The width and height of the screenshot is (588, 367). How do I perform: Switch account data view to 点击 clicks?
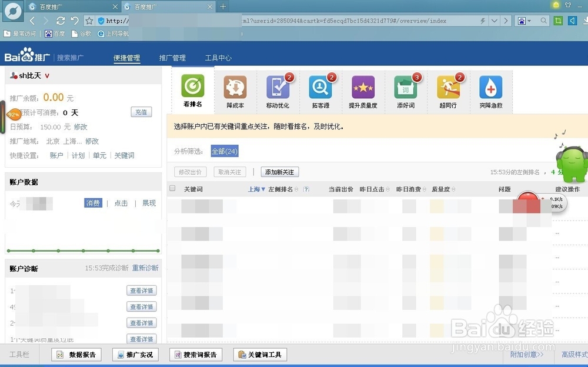[120, 202]
